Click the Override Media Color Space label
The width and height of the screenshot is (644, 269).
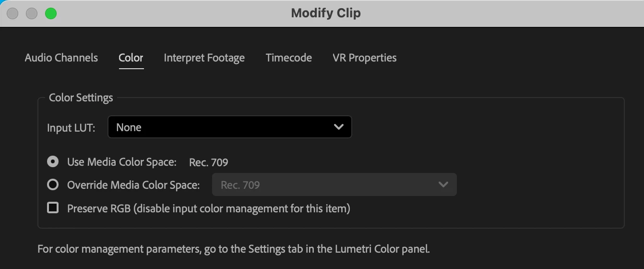pos(133,185)
